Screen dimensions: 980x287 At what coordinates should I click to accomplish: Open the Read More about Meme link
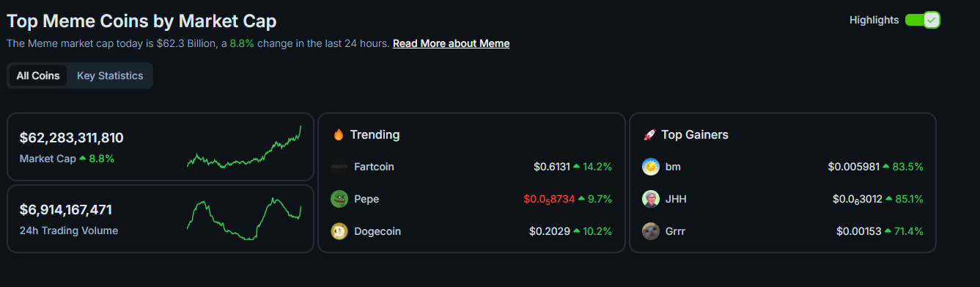tap(451, 43)
